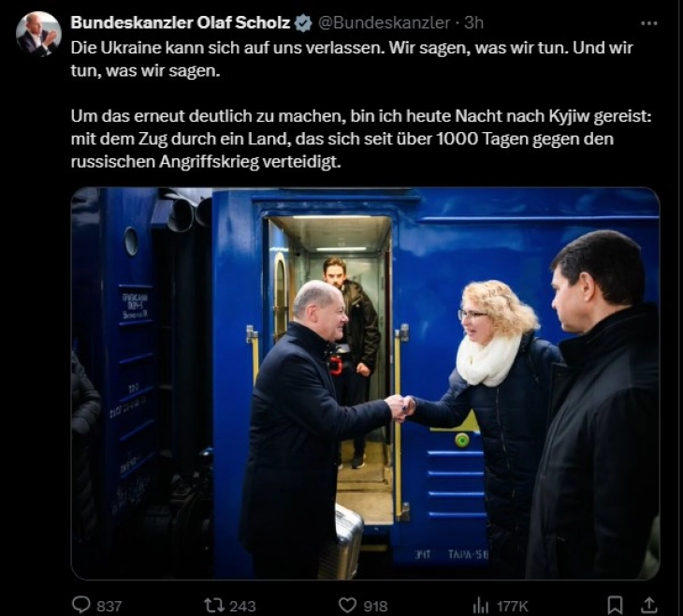Click the views bar chart icon
This screenshot has height=616, width=683.
click(481, 605)
